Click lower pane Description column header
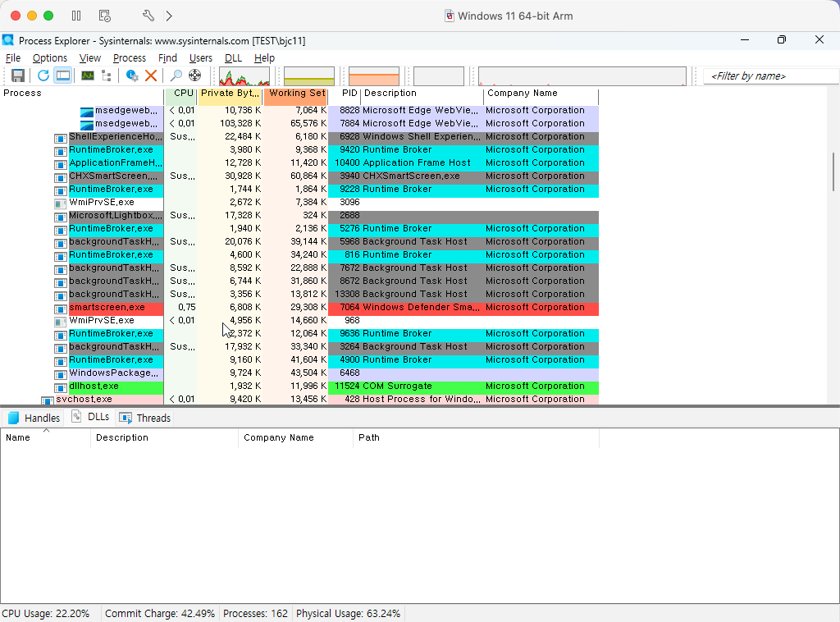Image resolution: width=840 pixels, height=622 pixels. pos(164,437)
